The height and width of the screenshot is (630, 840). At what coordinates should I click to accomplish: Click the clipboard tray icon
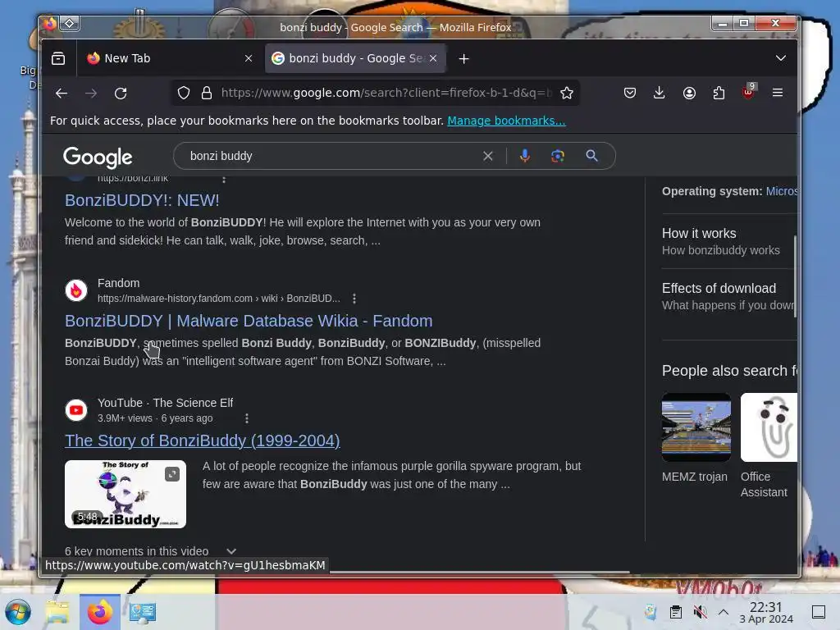point(676,612)
